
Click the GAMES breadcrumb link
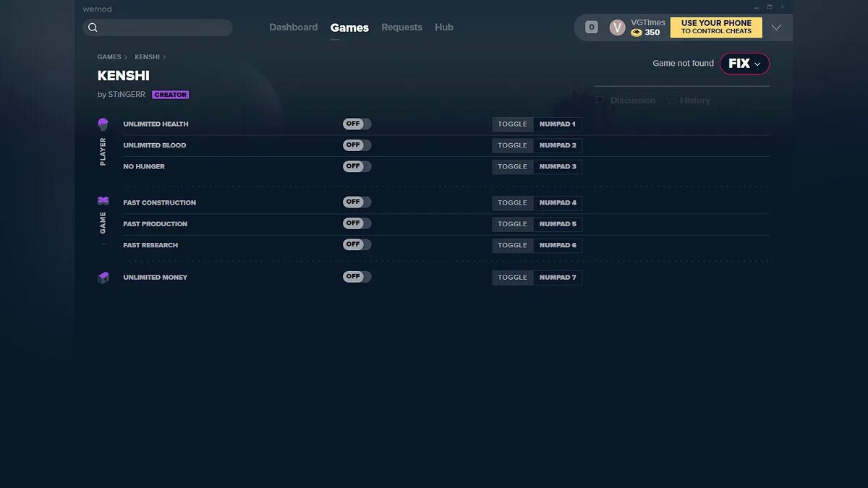(x=109, y=57)
